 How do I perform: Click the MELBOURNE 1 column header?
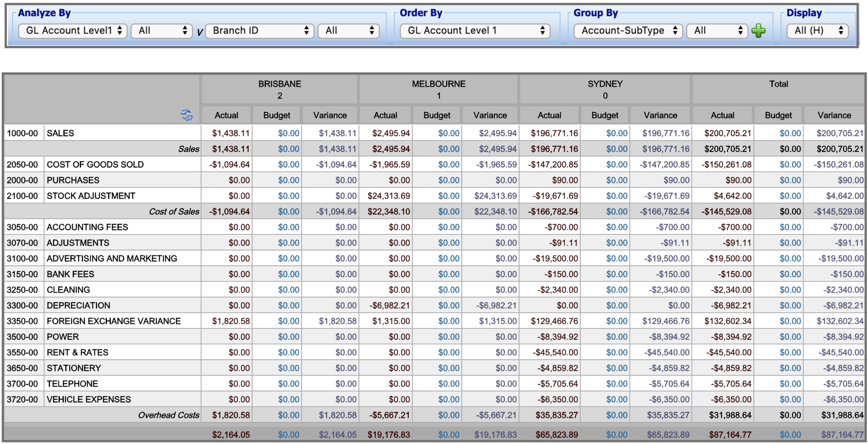pos(439,90)
